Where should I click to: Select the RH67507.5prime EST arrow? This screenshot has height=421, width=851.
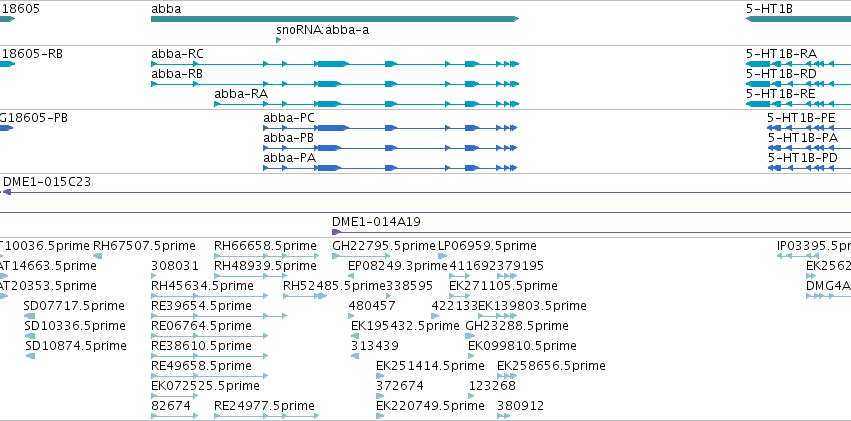[x=98, y=256]
